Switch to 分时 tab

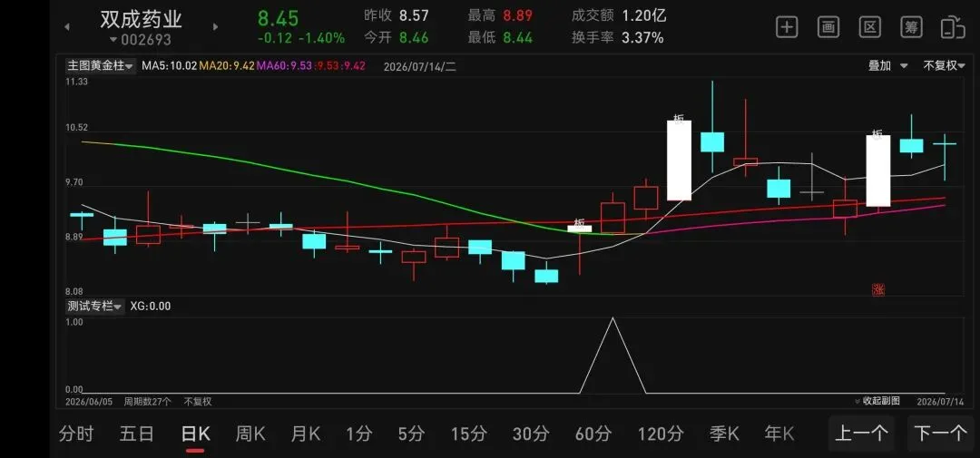76,434
